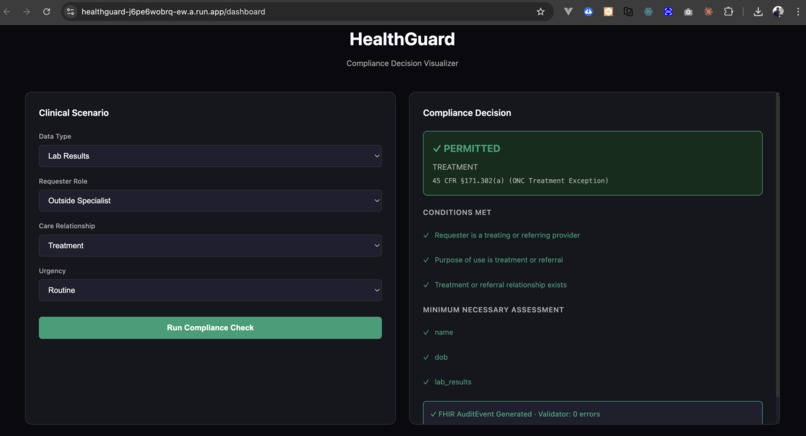This screenshot has height=436, width=806.
Task: Open the gray V-shaped extension
Action: coord(568,11)
